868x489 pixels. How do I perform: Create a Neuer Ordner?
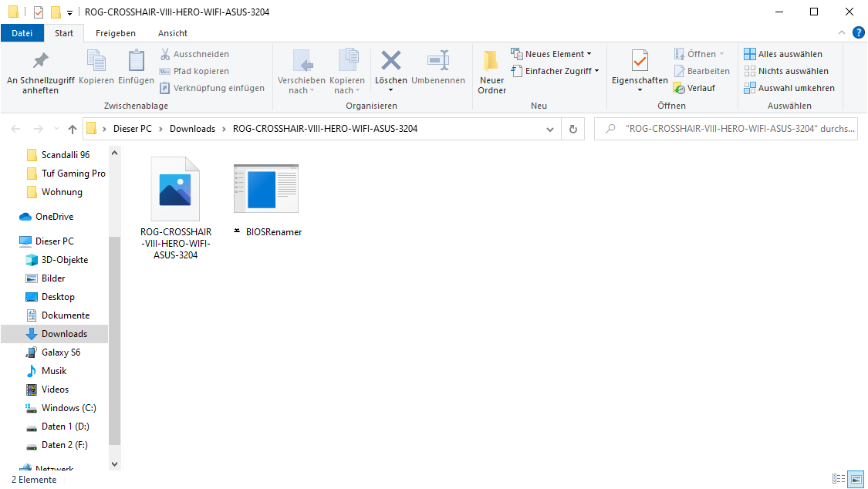(491, 73)
